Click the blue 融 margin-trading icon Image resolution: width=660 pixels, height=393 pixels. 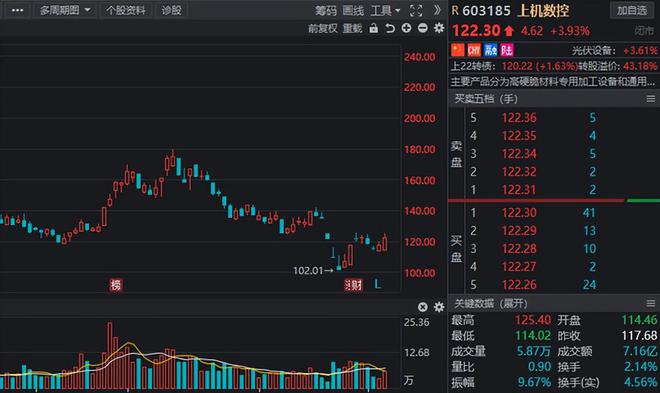[490, 50]
